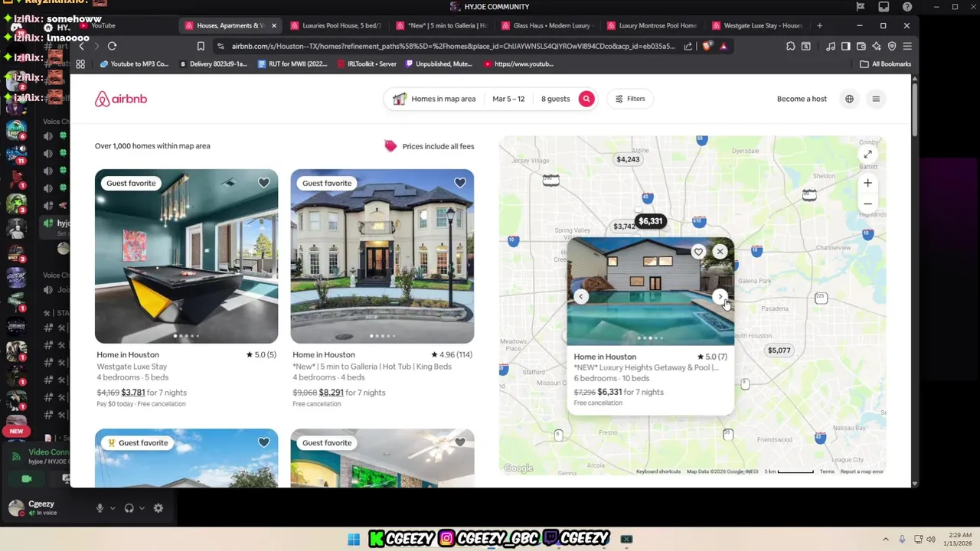The image size is (980, 551).
Task: Open map Keyboard shortcuts link
Action: click(658, 471)
